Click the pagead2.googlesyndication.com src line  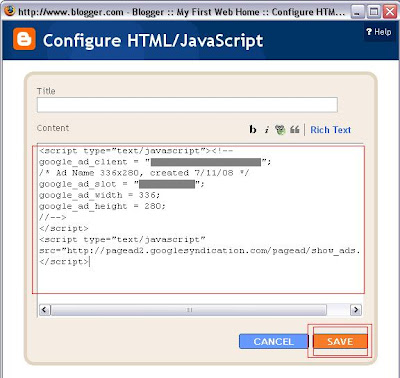pos(200,251)
